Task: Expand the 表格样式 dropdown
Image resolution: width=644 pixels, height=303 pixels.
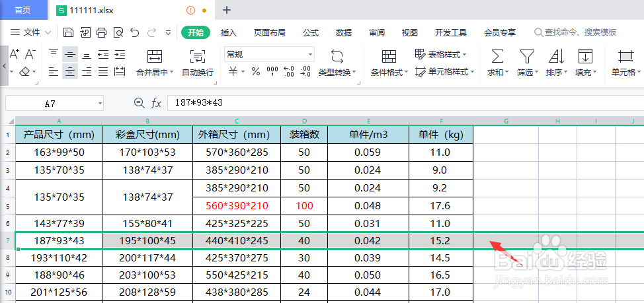Action: click(x=465, y=54)
